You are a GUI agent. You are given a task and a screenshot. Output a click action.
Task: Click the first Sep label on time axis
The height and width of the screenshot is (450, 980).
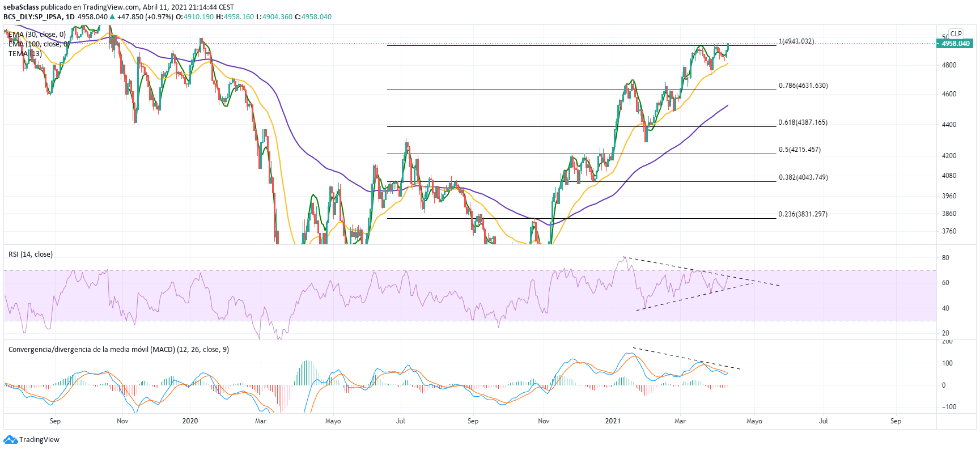(55, 421)
